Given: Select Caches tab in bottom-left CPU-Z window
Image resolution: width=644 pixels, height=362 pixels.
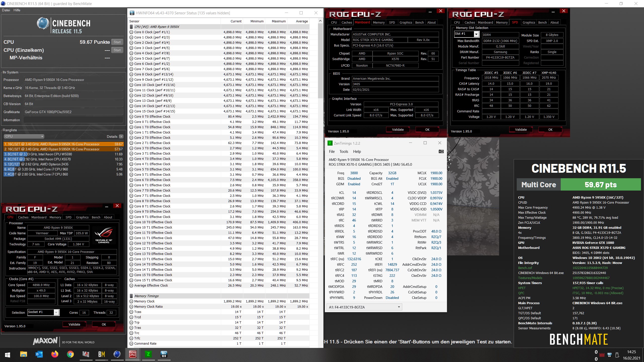Looking at the screenshot, I should 23,217.
